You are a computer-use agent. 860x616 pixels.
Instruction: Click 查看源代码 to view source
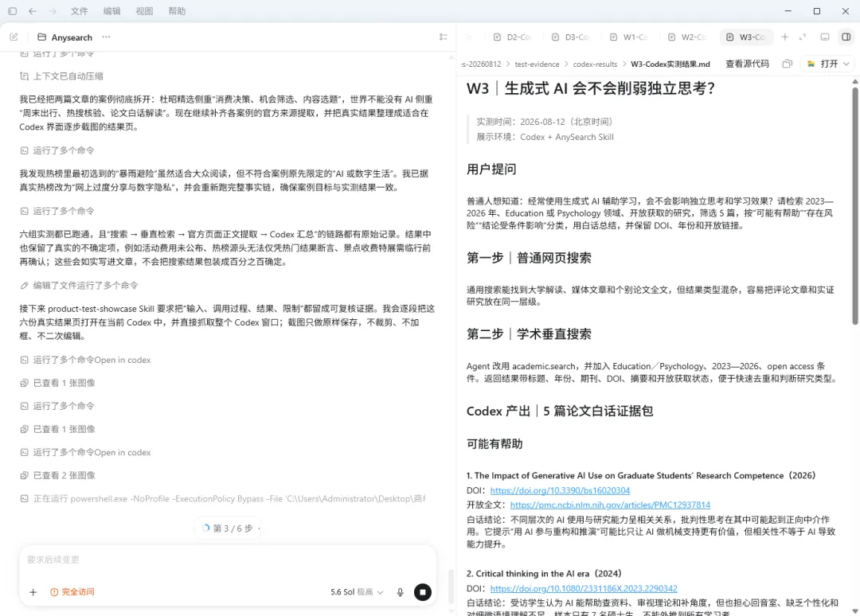[747, 64]
